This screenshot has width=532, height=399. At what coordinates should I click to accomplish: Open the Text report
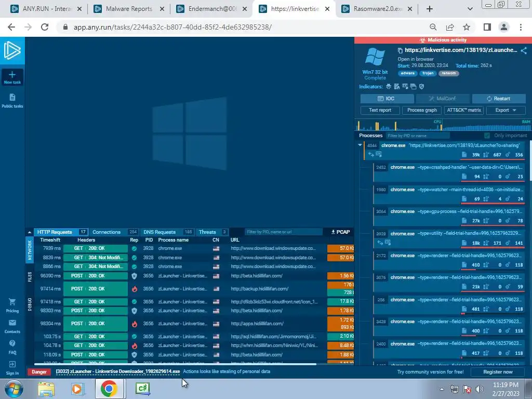click(380, 110)
